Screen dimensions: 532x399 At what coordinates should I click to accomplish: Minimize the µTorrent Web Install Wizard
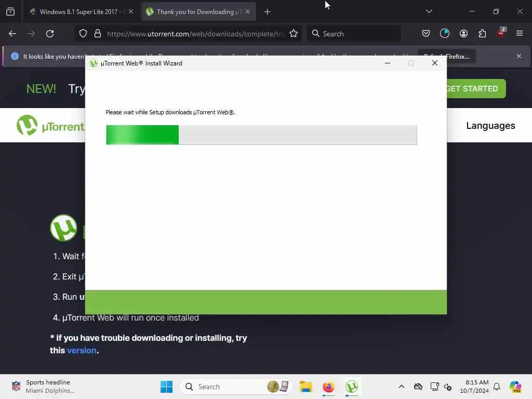point(388,63)
